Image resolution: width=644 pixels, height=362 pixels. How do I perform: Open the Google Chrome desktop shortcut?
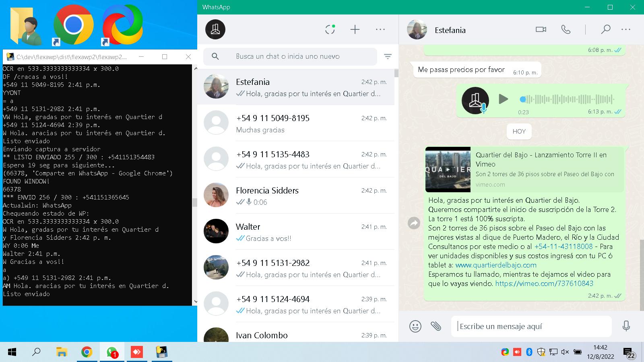[x=73, y=25]
